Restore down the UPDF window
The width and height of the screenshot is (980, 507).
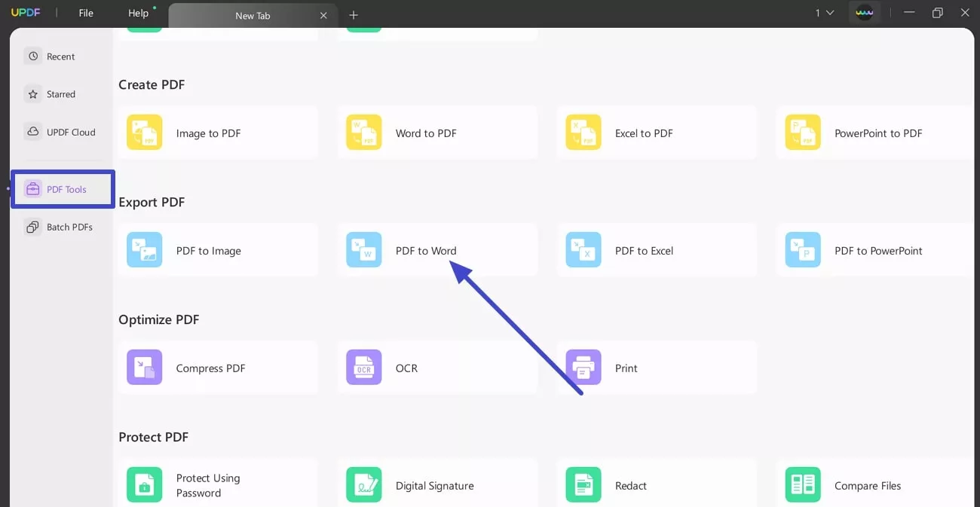[x=937, y=13]
